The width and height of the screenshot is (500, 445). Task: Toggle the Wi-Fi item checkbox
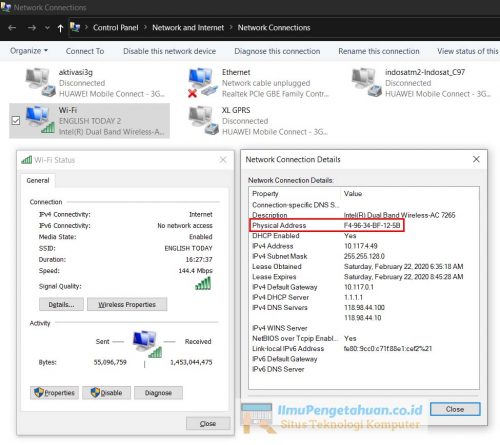[16, 120]
